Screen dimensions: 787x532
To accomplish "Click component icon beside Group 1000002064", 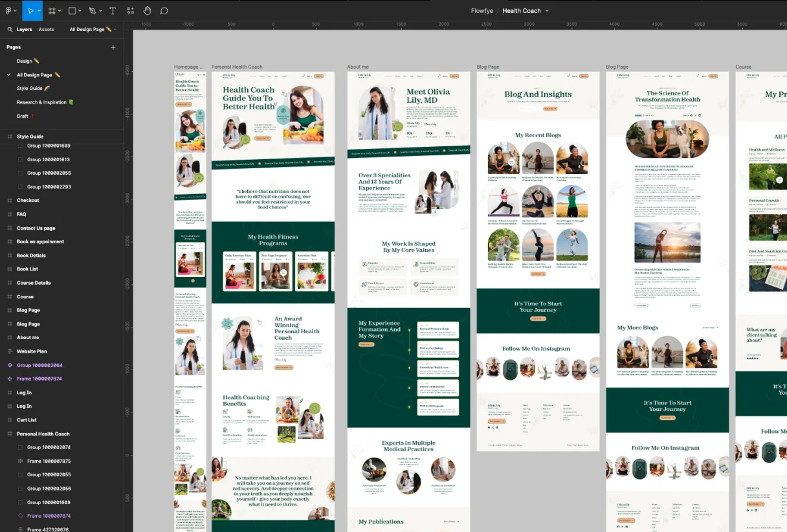I will [10, 365].
